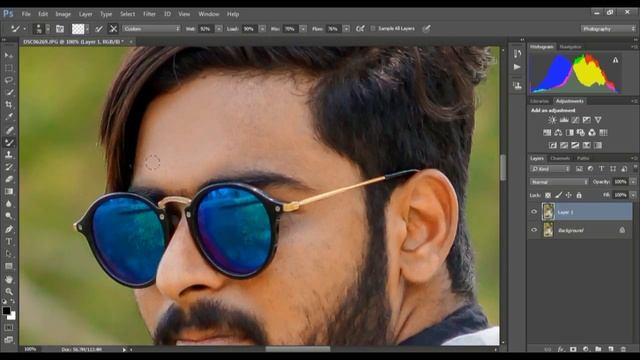The height and width of the screenshot is (360, 640).
Task: Add a Curves adjustment
Action: pyautogui.click(x=575, y=120)
